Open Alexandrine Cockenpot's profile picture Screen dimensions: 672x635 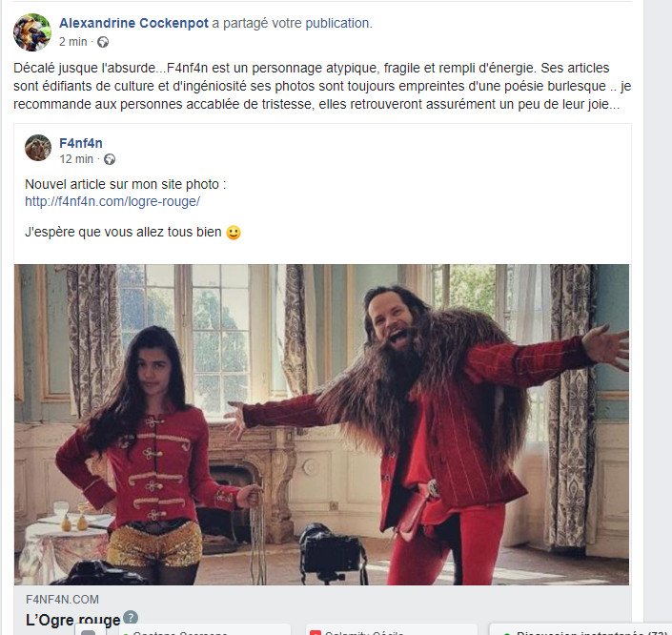pyautogui.click(x=32, y=32)
